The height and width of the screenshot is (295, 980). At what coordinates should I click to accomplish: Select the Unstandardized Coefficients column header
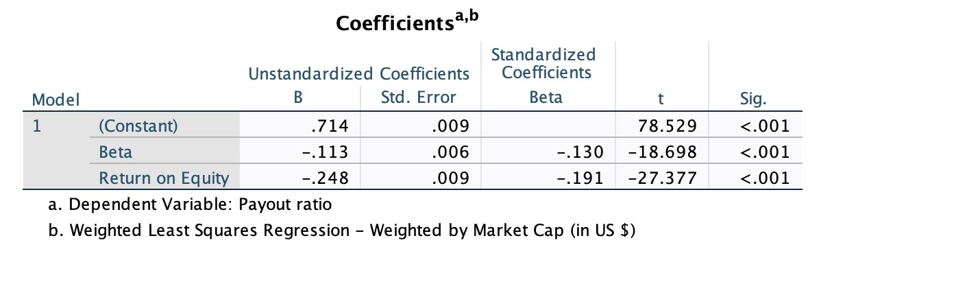tap(359, 73)
